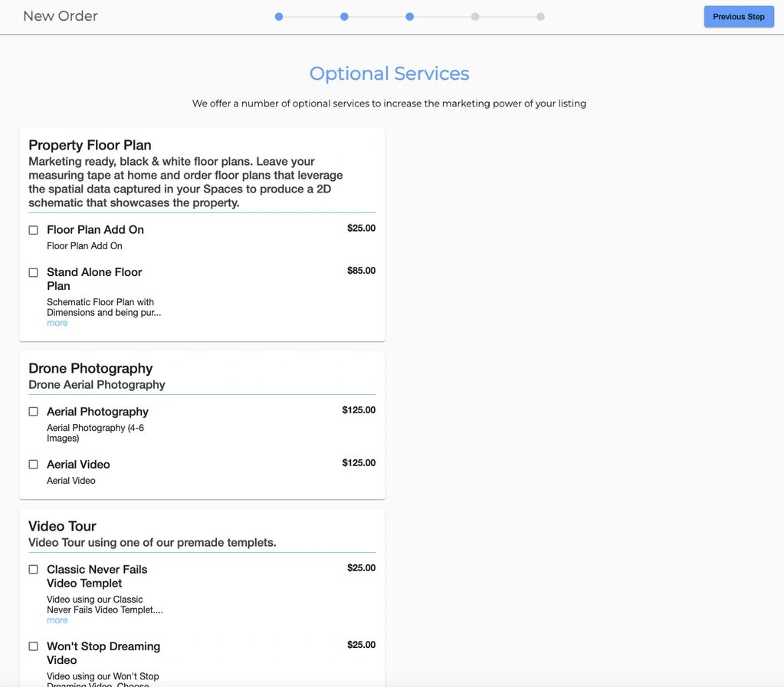
Task: Expand 'more' under Classic Never Fails description
Action: pos(57,620)
